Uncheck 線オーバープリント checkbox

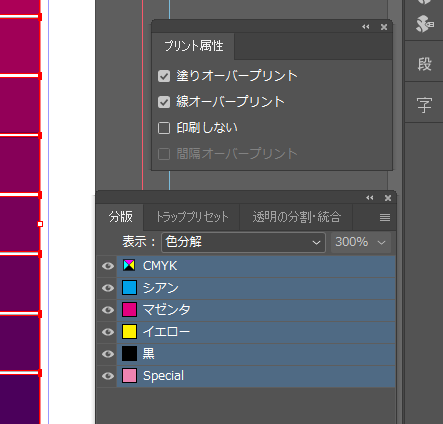point(164,102)
